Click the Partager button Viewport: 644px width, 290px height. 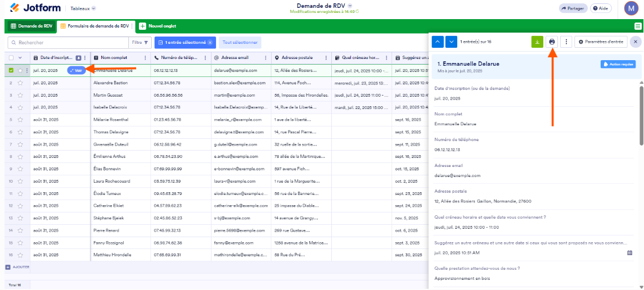click(x=573, y=8)
